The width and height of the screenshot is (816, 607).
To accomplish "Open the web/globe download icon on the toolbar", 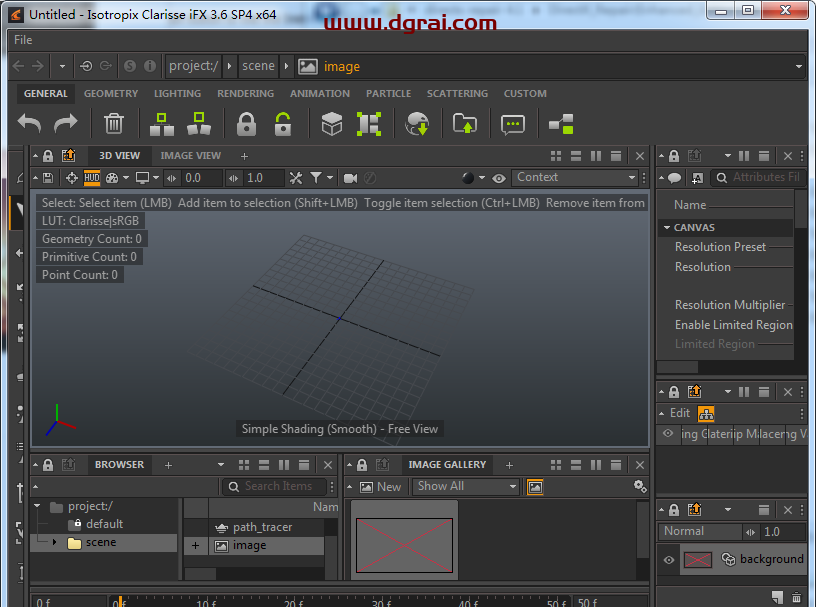I will click(417, 124).
